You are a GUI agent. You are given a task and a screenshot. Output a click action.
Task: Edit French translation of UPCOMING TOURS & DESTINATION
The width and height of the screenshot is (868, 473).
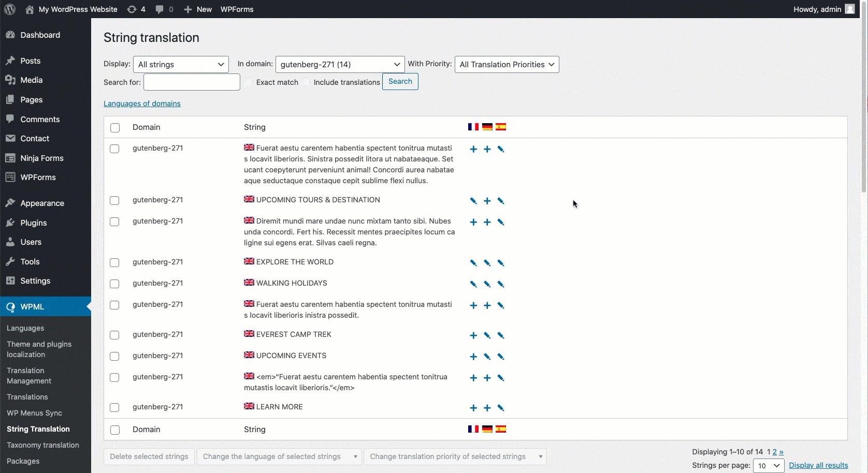[x=473, y=201]
